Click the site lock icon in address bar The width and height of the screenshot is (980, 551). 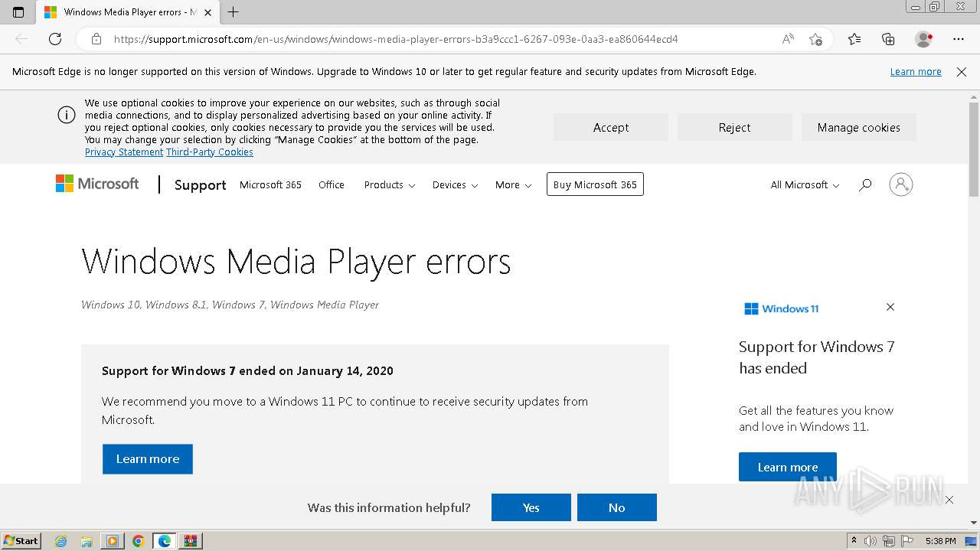tap(96, 39)
